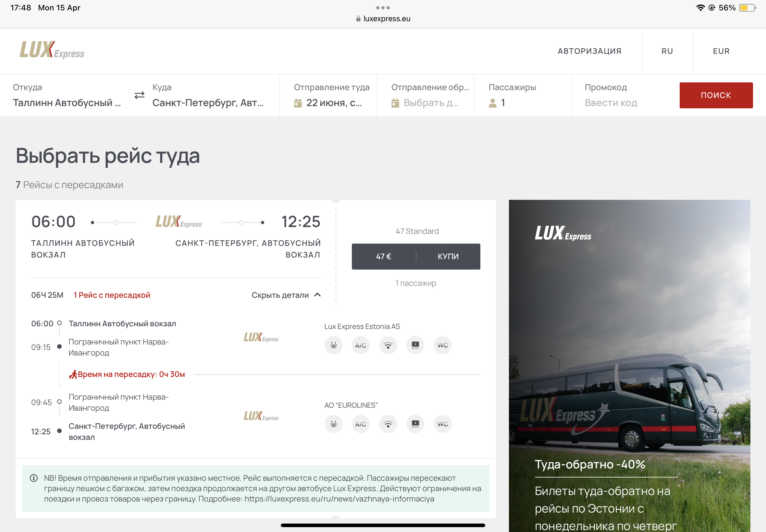Open the RU language selector
Screen dimensions: 766x532
pyautogui.click(x=667, y=51)
